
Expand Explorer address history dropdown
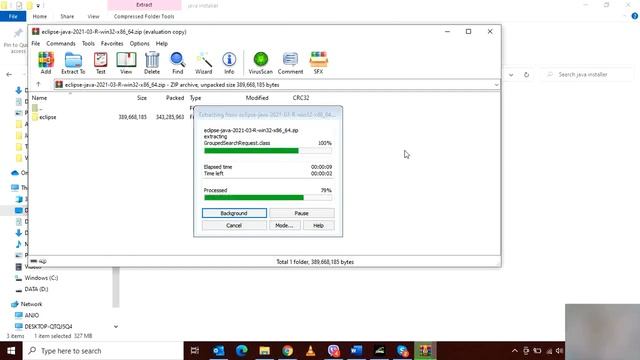click(511, 75)
